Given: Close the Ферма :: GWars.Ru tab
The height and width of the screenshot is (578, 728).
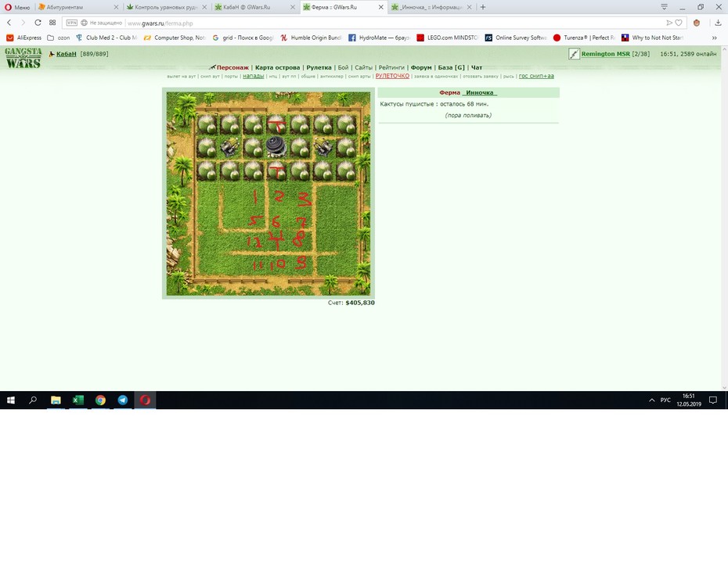Looking at the screenshot, I should (x=380, y=7).
